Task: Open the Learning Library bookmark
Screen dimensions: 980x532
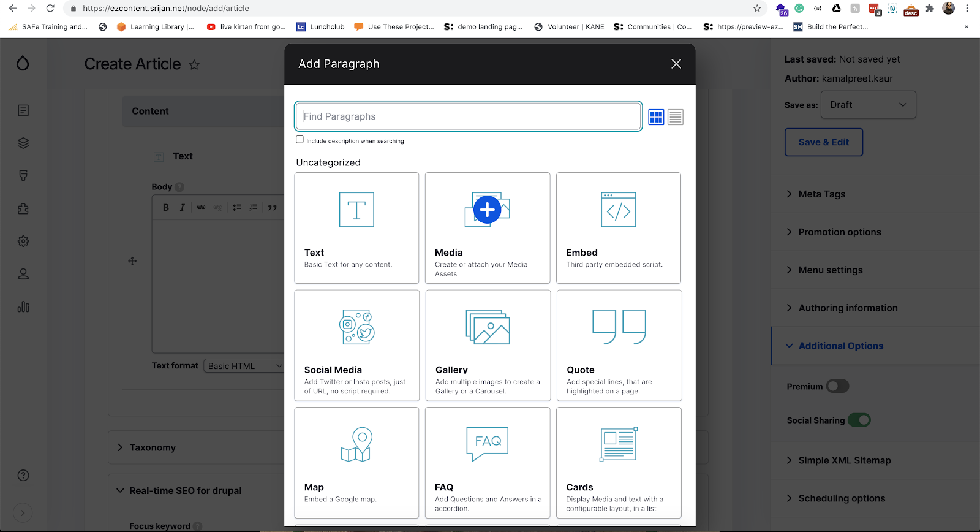Action: (156, 27)
